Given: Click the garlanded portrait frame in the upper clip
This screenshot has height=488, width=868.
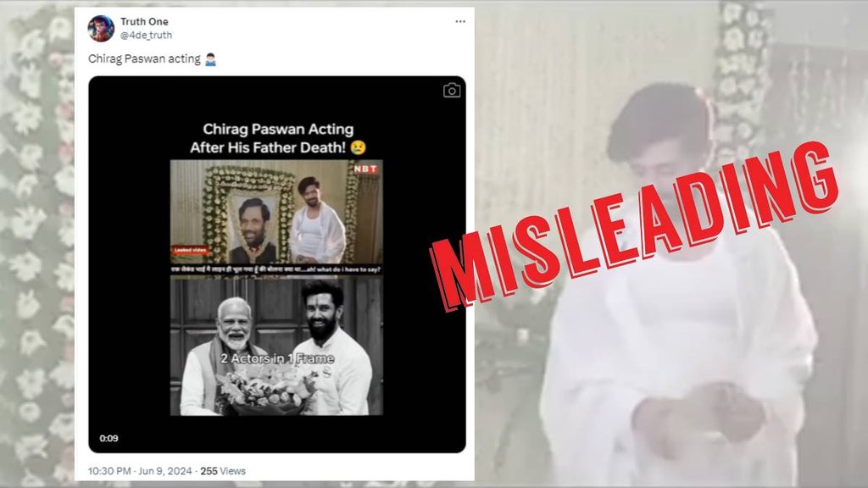Looking at the screenshot, I should (x=250, y=214).
